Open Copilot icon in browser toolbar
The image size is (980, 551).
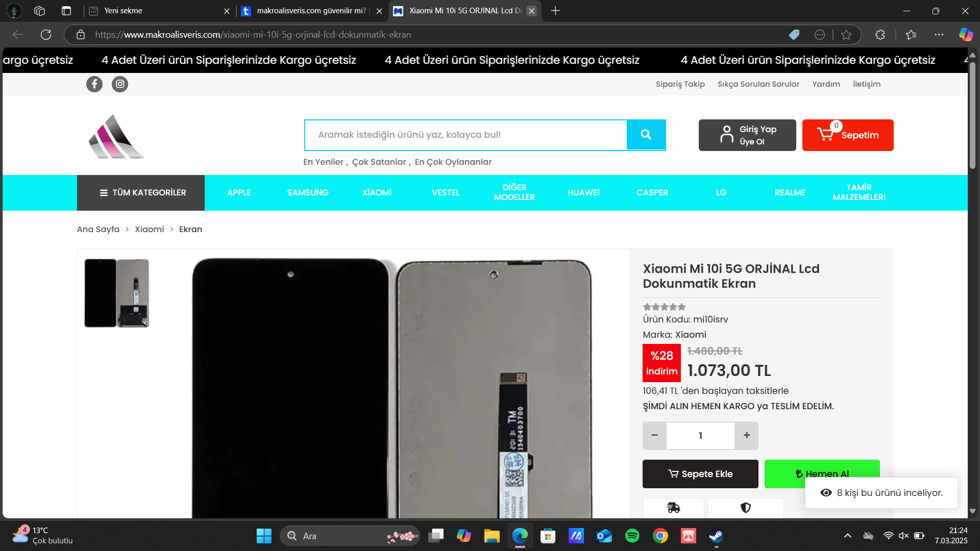966,35
